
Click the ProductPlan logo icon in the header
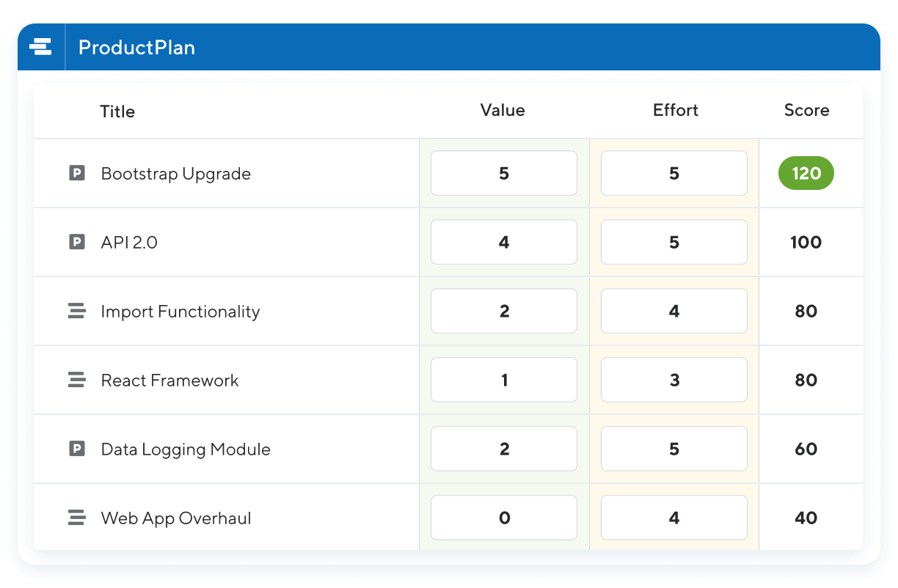coord(41,46)
